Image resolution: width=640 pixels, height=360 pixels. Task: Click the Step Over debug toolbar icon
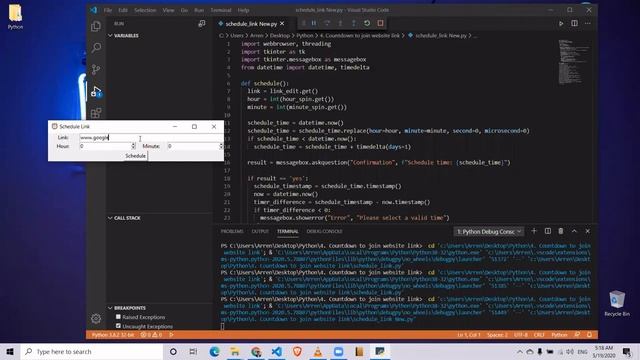(327, 23)
